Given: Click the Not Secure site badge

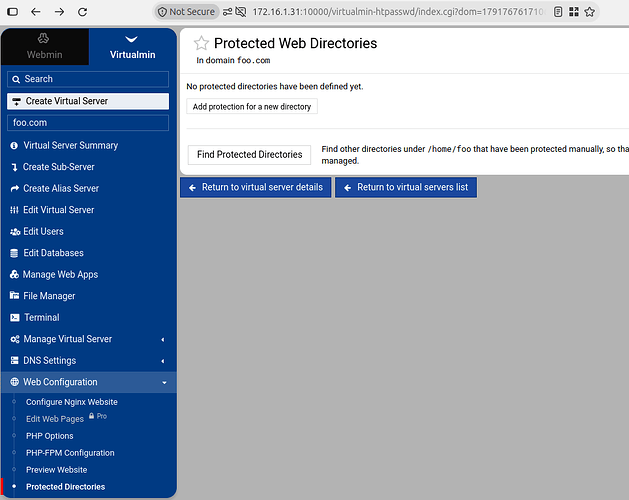Looking at the screenshot, I should coord(187,12).
